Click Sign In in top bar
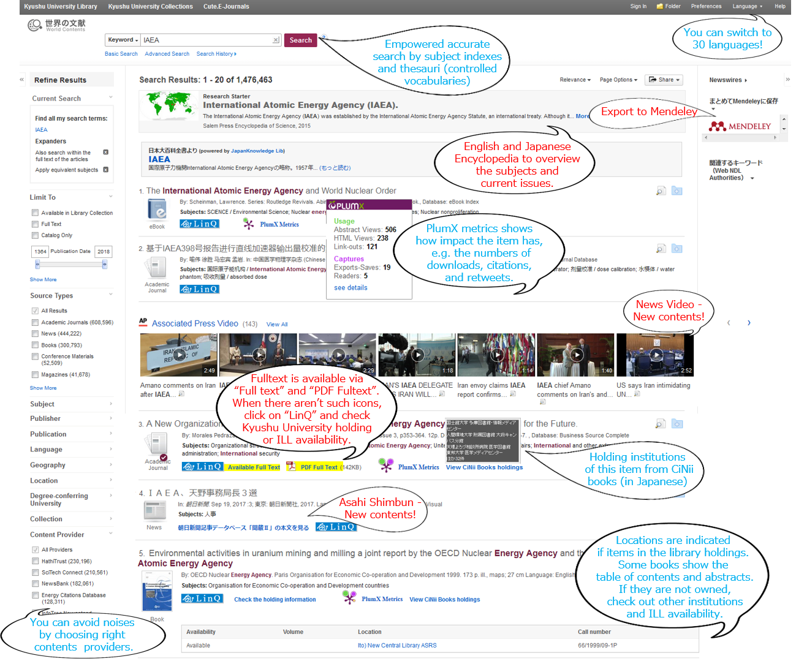Image resolution: width=796 pixels, height=672 pixels. (638, 7)
